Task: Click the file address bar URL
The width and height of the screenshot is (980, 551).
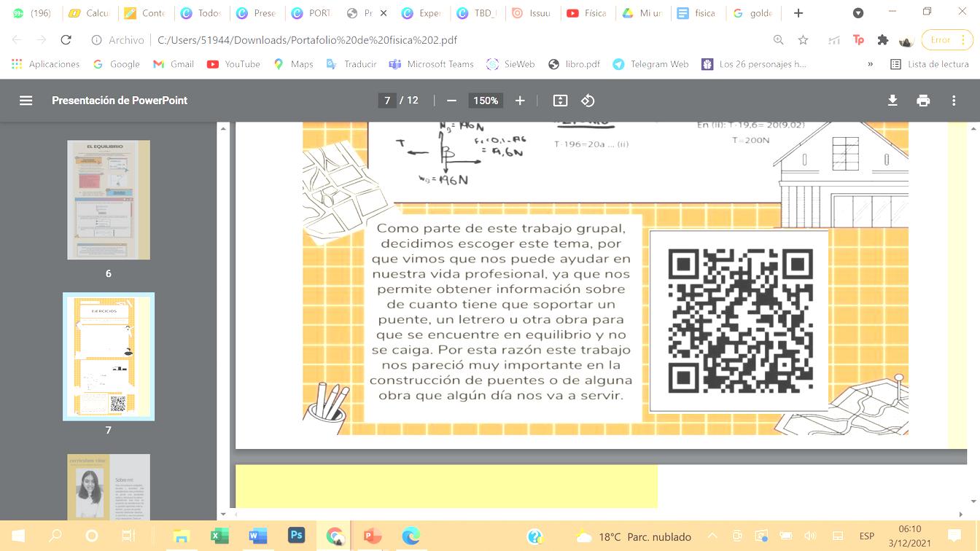Action: (307, 40)
